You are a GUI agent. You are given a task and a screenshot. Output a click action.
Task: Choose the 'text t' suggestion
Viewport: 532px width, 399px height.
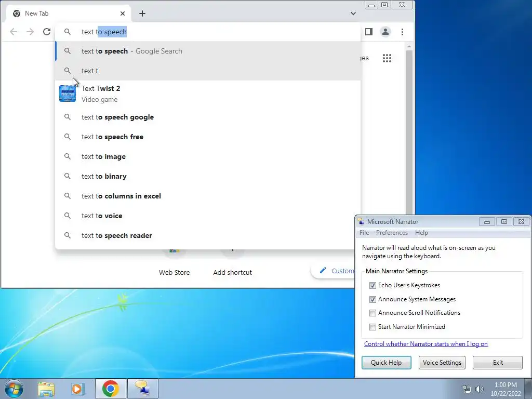pyautogui.click(x=208, y=71)
